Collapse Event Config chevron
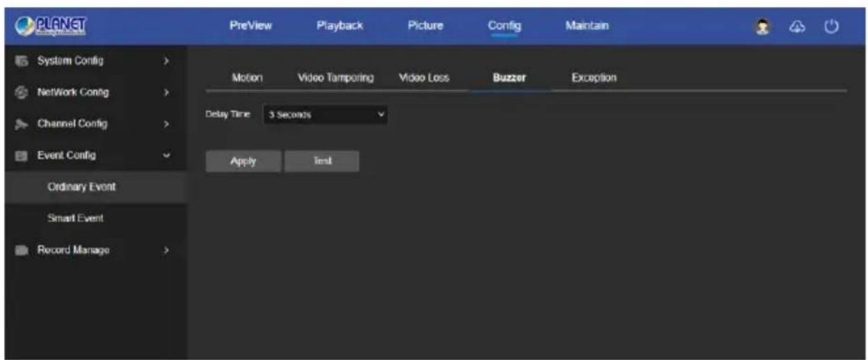The image size is (868, 360). [x=165, y=156]
